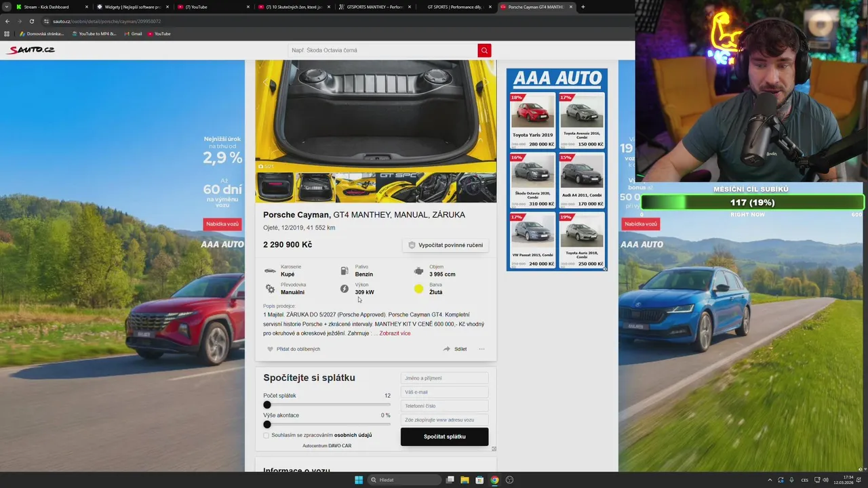Expand description with Zobrazit více
868x488 pixels.
[395, 333]
